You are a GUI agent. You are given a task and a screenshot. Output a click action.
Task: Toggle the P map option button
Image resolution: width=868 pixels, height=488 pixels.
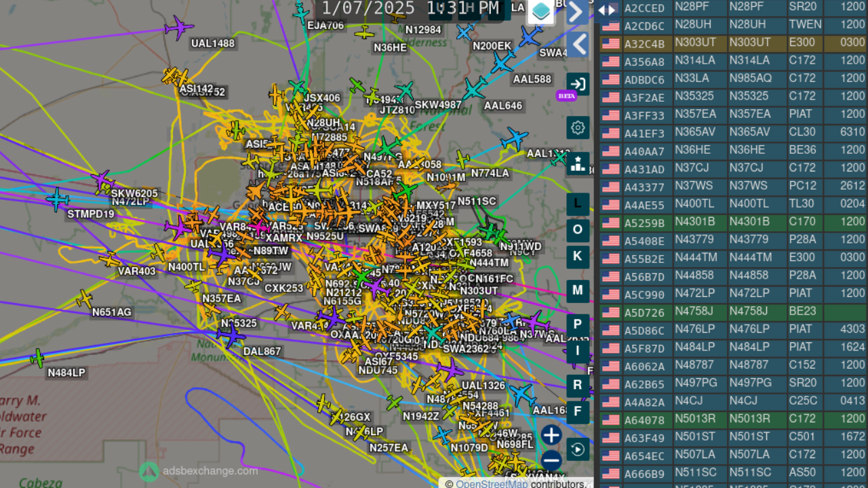[578, 324]
